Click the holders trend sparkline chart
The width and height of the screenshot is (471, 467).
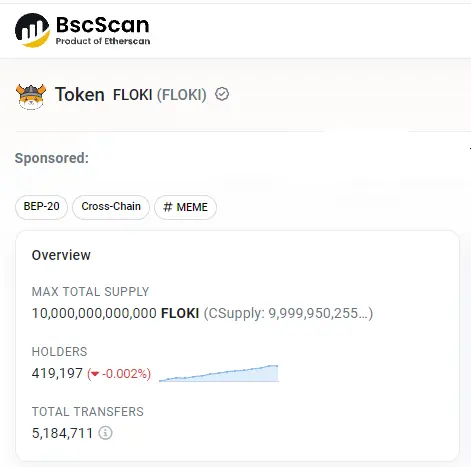pyautogui.click(x=219, y=373)
